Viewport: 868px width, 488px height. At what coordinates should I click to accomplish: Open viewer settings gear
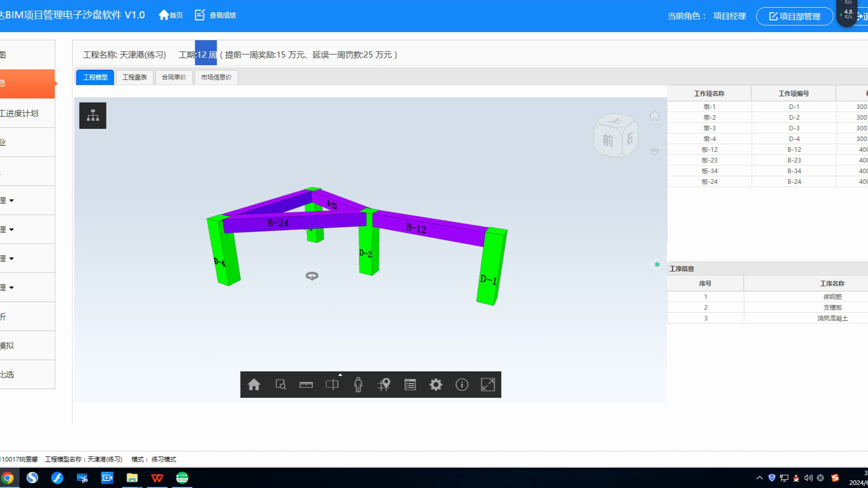pos(436,385)
